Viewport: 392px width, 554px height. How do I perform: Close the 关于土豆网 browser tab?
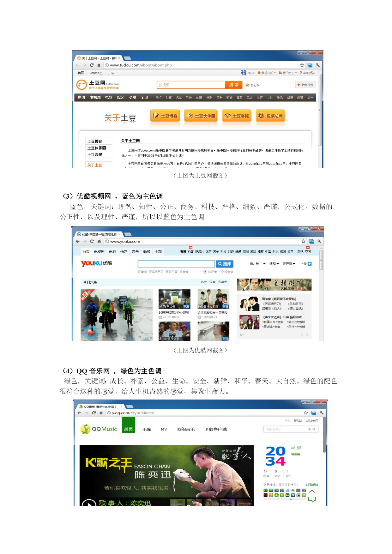119,58
